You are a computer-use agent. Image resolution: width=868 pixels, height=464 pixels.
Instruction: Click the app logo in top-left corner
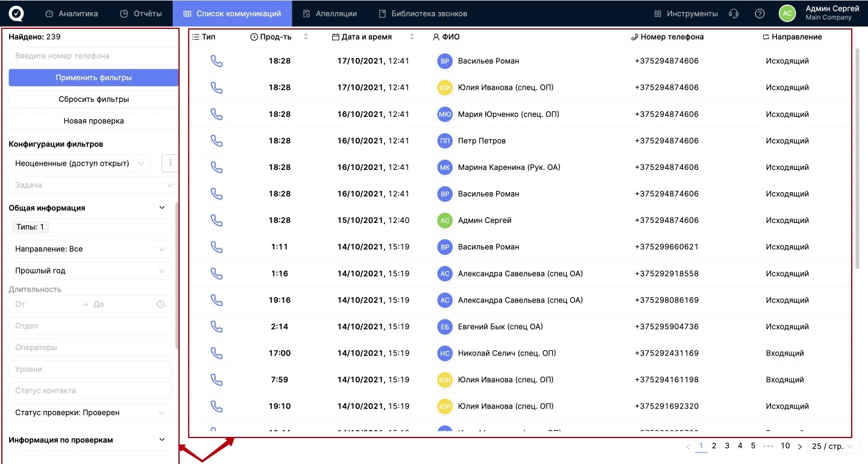[16, 13]
